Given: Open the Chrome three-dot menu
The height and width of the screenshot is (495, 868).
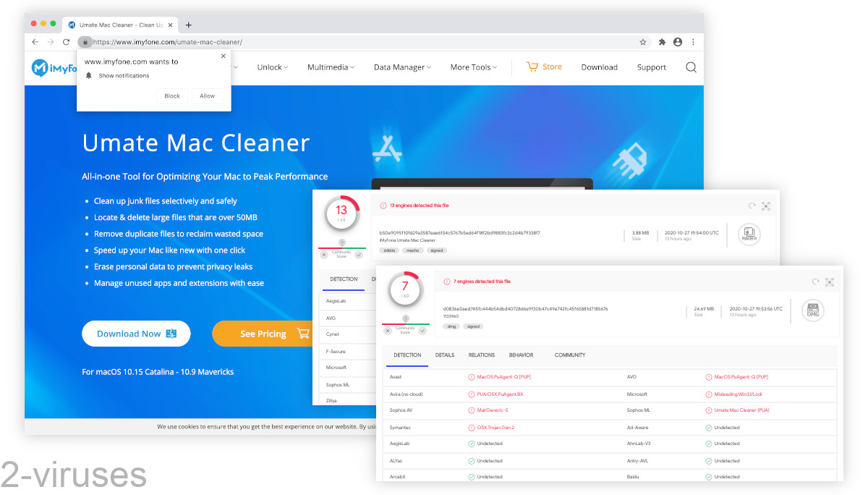Looking at the screenshot, I should click(693, 42).
